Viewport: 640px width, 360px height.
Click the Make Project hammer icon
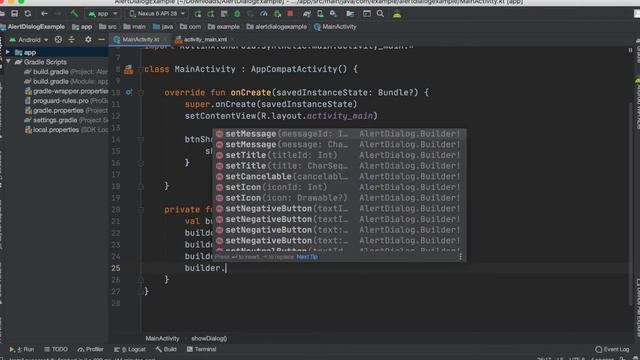click(x=74, y=13)
